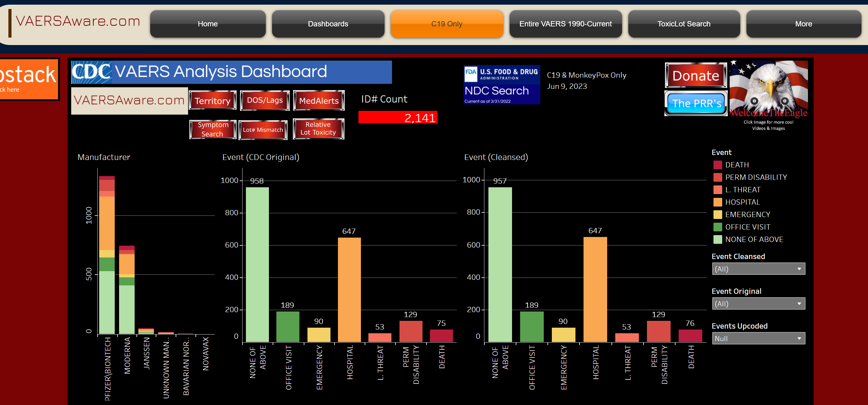Open Entire VAERS 1990-Current tab

565,24
